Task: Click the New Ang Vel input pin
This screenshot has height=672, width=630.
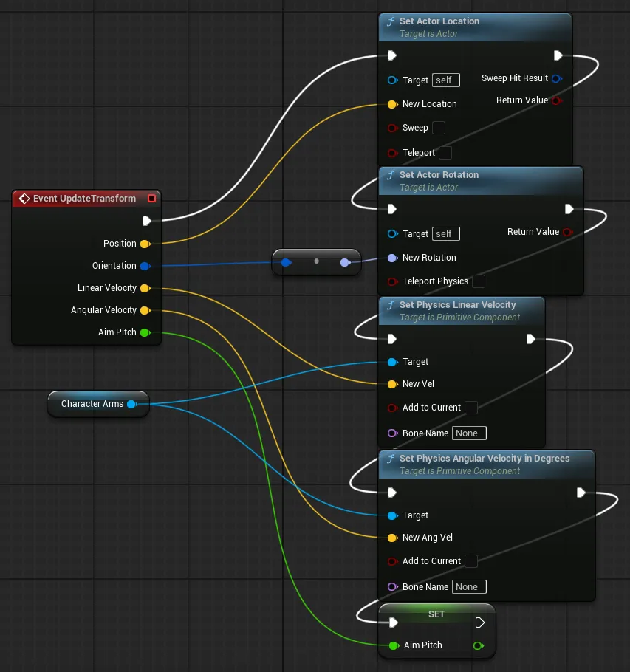Action: tap(393, 538)
